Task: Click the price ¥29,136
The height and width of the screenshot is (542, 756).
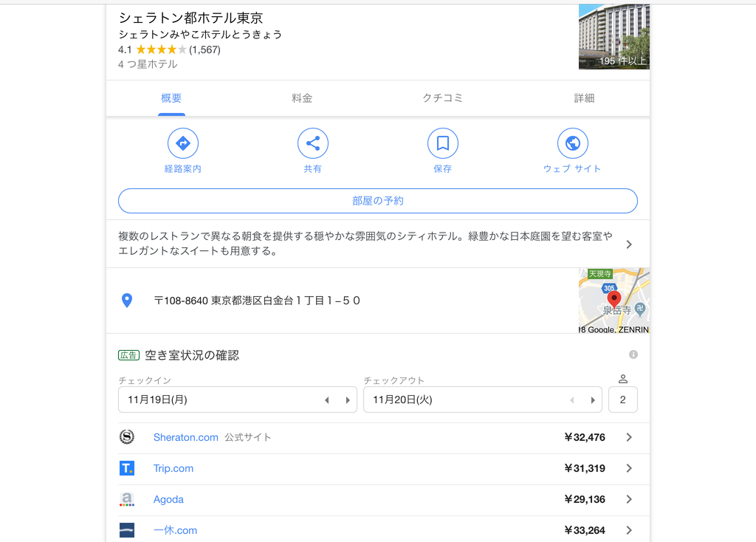Action: [585, 499]
